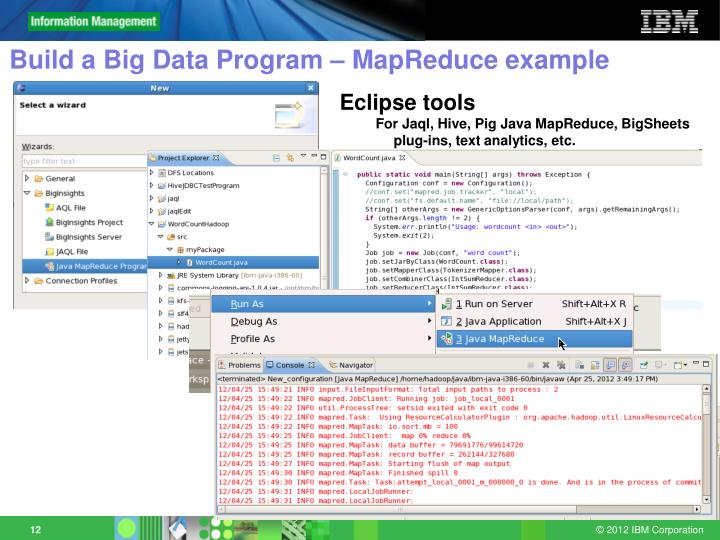
Task: Click src source folder icon
Action: (171, 237)
